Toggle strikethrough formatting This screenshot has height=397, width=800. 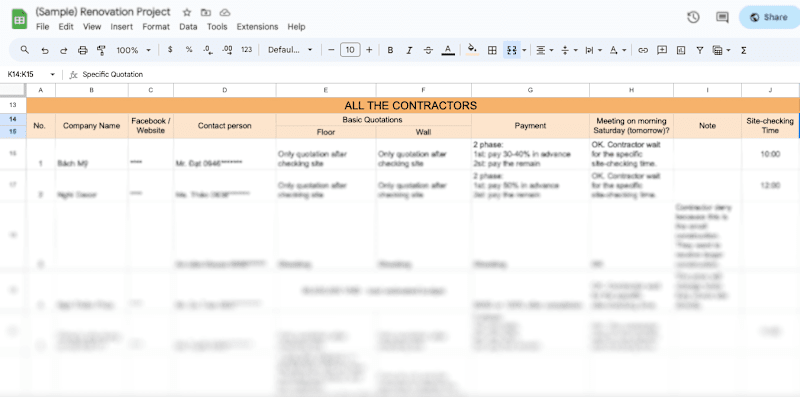tap(429, 50)
